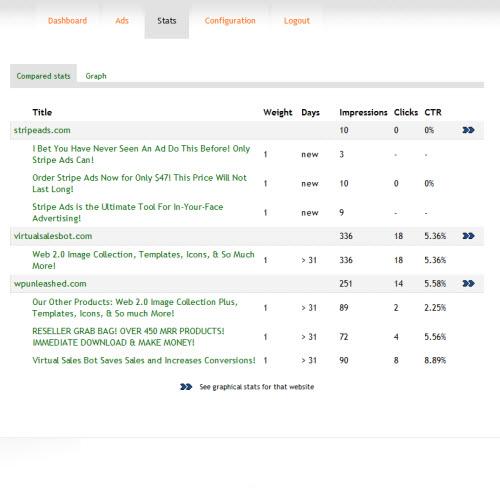
Task: Click the Logout link
Action: (x=297, y=21)
